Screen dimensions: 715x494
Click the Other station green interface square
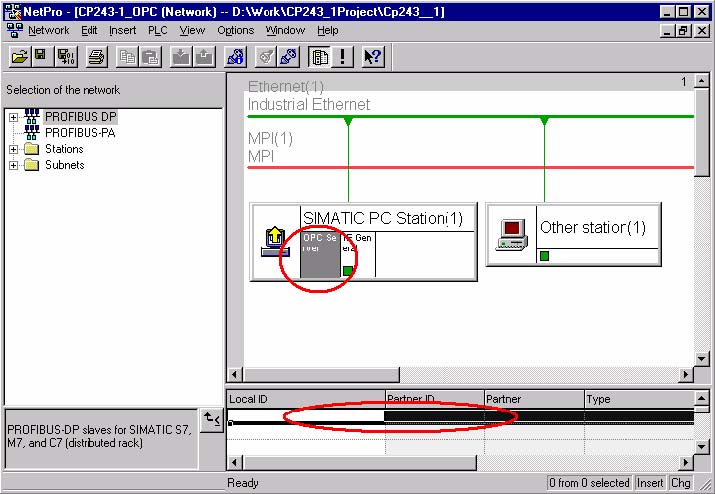[x=544, y=256]
